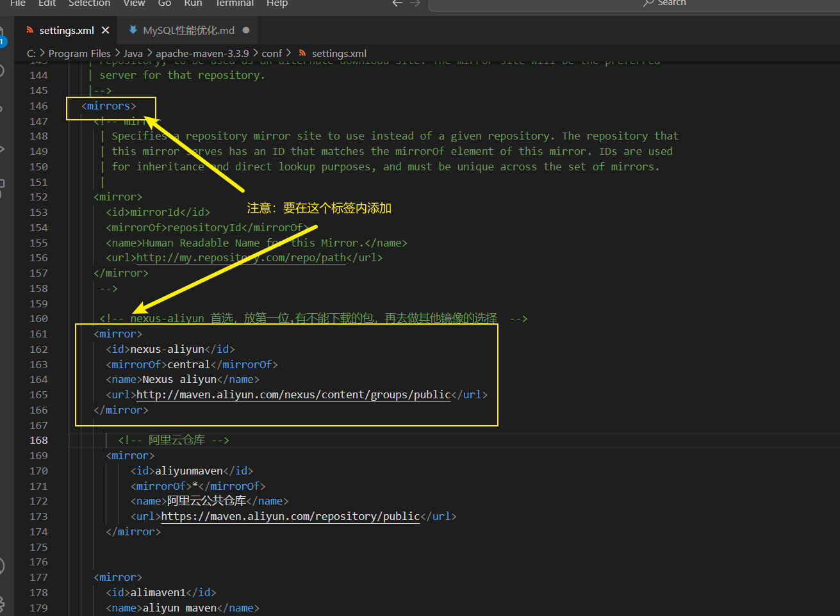Open the maven.aliyun.com/nexus/content/groups/public URL
The height and width of the screenshot is (616, 840).
(x=293, y=395)
